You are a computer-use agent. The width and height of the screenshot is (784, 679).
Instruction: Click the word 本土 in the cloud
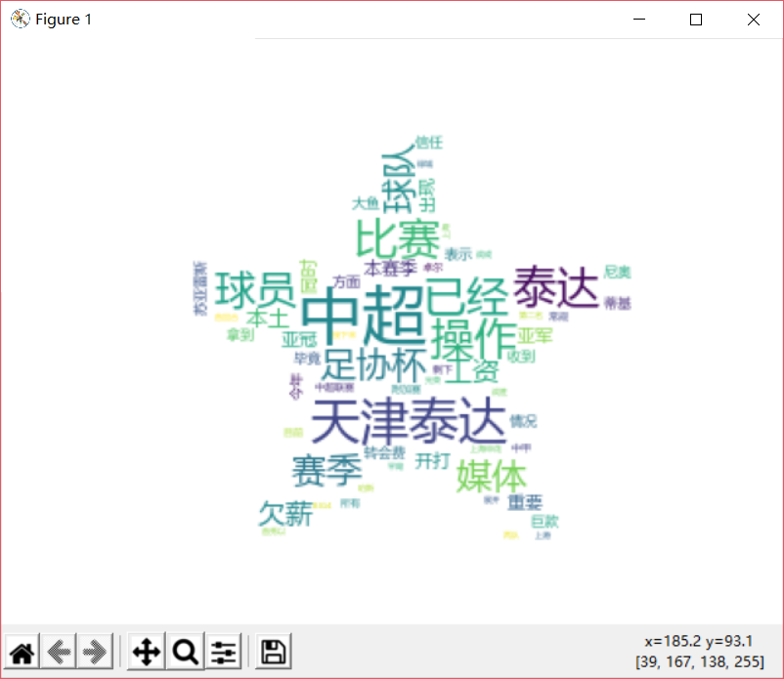click(268, 318)
